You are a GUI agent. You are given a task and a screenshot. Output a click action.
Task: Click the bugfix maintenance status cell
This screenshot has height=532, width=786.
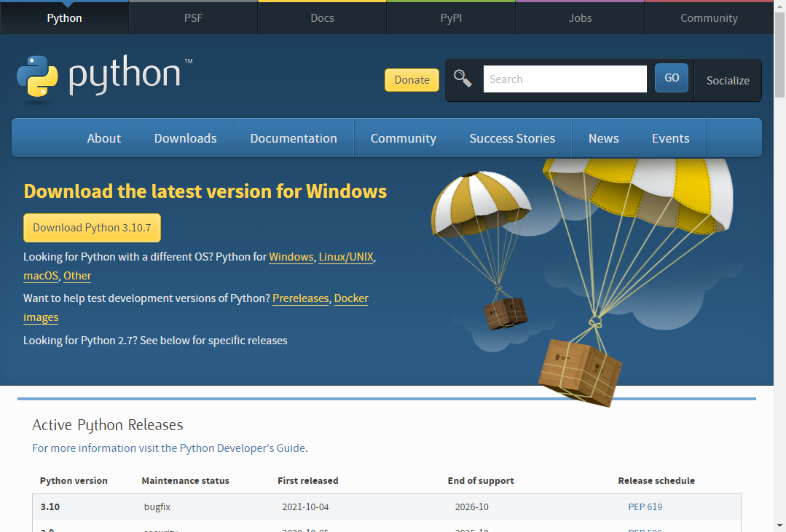pyautogui.click(x=157, y=507)
